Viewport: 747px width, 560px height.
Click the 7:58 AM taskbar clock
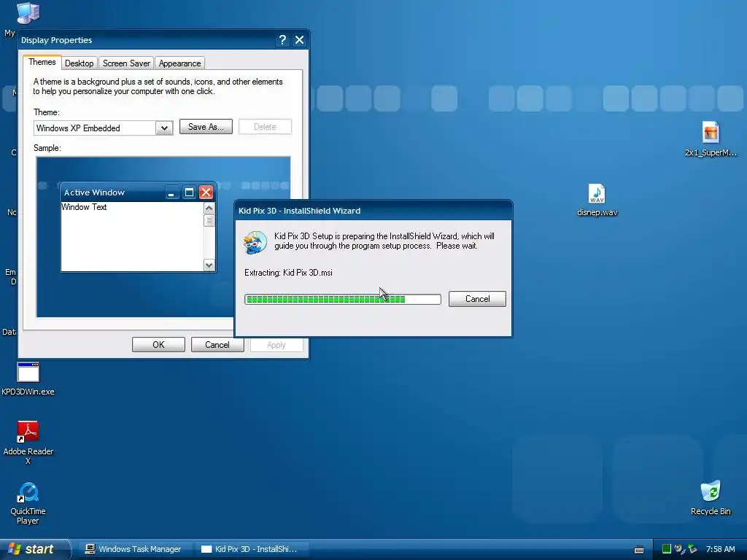pyautogui.click(x=720, y=549)
